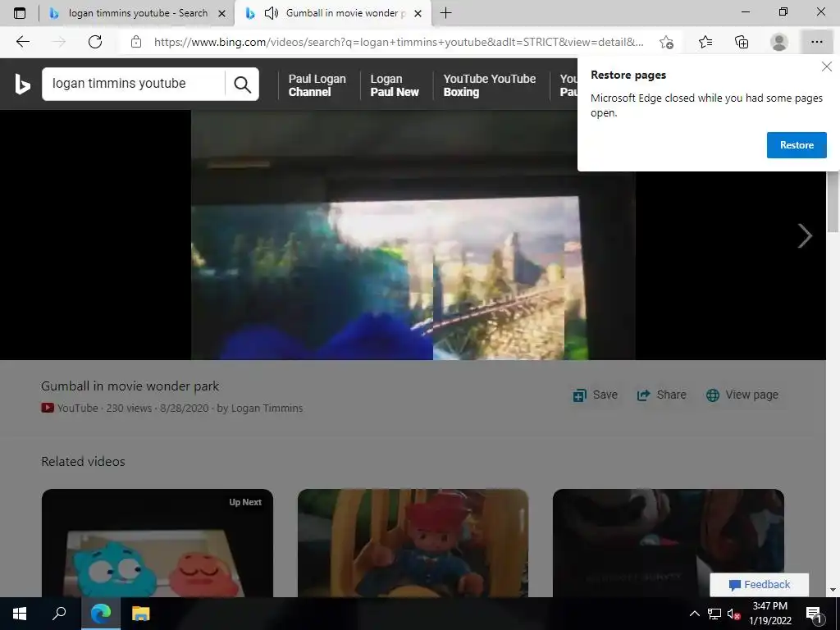Switch to 'logan timmins youtube - Search' tab
840x630 pixels.
[137, 13]
